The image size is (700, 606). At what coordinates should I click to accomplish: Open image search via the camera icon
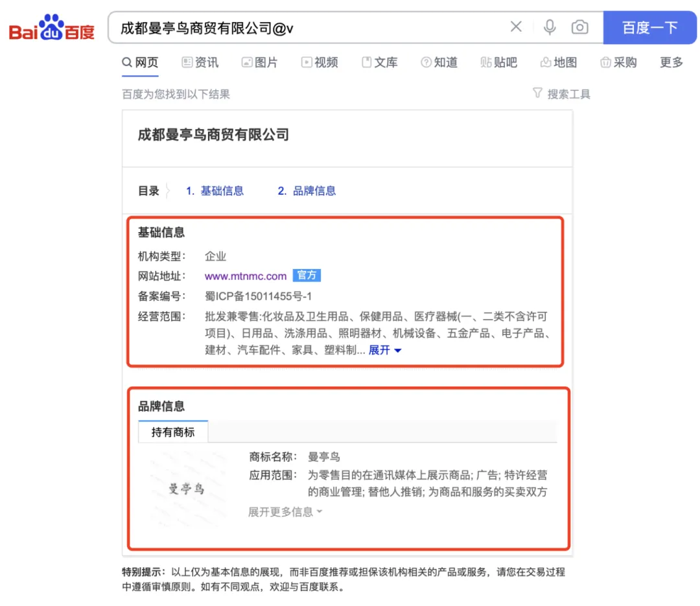pos(579,27)
